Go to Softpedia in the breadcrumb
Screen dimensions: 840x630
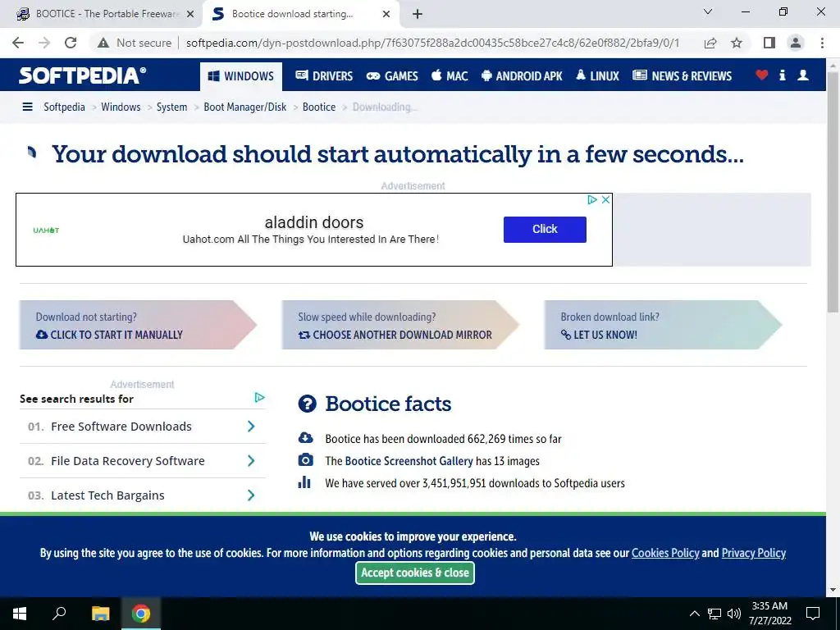point(64,107)
